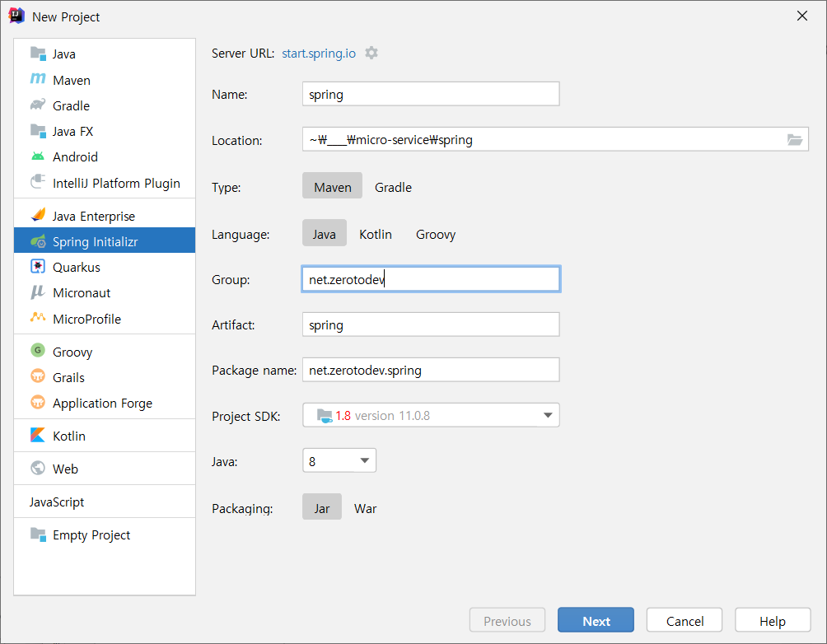Select the Micronaut generator entry
Image resolution: width=827 pixels, height=644 pixels.
point(105,292)
